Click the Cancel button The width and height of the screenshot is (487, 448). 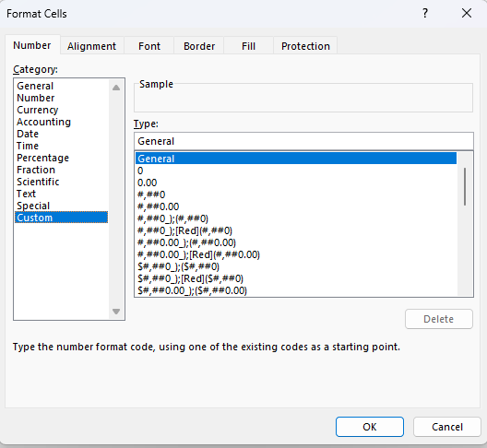[x=447, y=427]
